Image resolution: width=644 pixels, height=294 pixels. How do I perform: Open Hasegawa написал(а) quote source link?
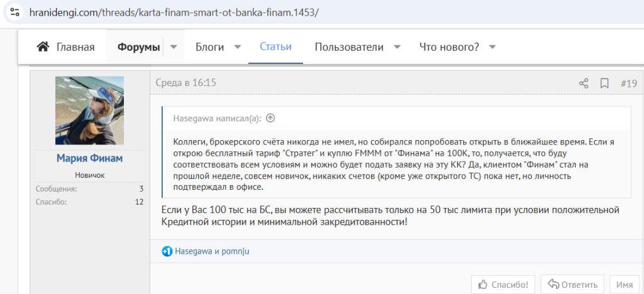(217, 119)
